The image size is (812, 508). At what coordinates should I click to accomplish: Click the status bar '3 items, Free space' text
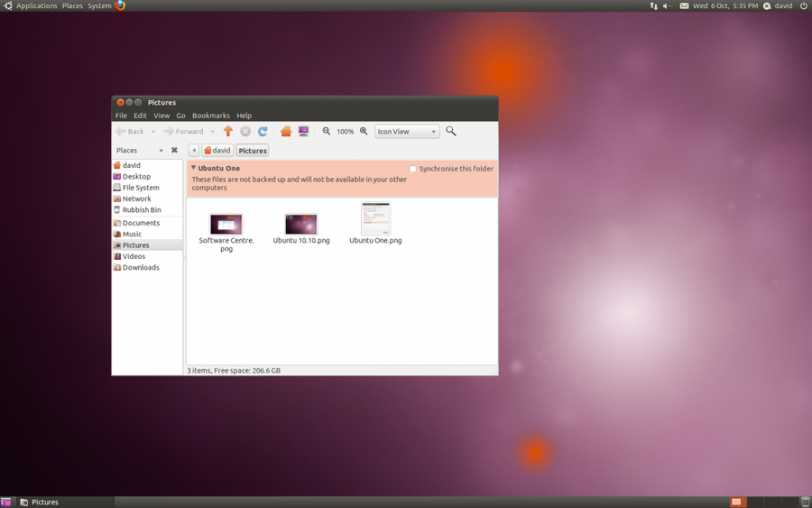[x=234, y=371]
